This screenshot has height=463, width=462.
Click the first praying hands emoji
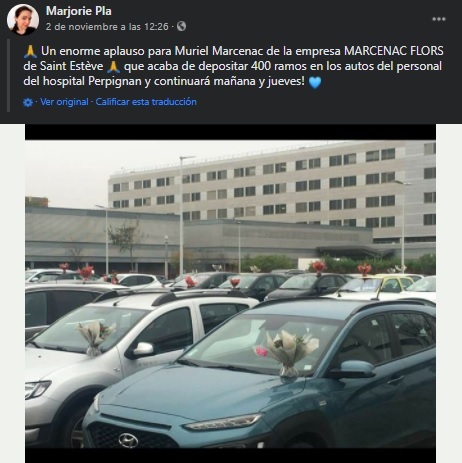[30, 51]
